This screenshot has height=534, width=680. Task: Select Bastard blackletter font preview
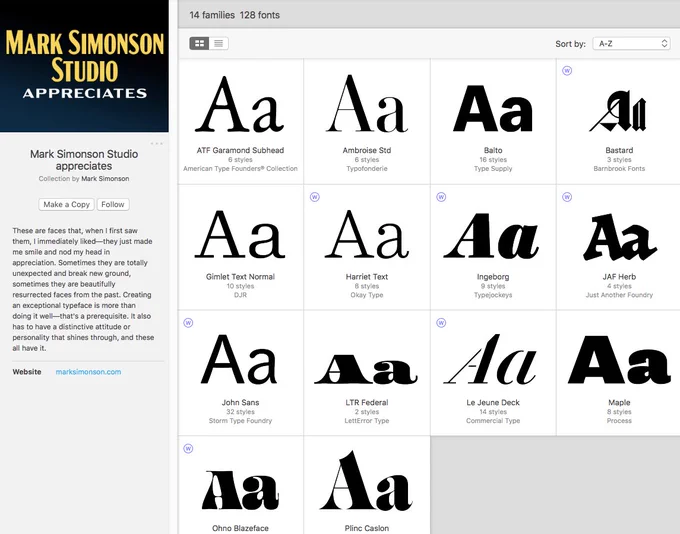(x=619, y=111)
